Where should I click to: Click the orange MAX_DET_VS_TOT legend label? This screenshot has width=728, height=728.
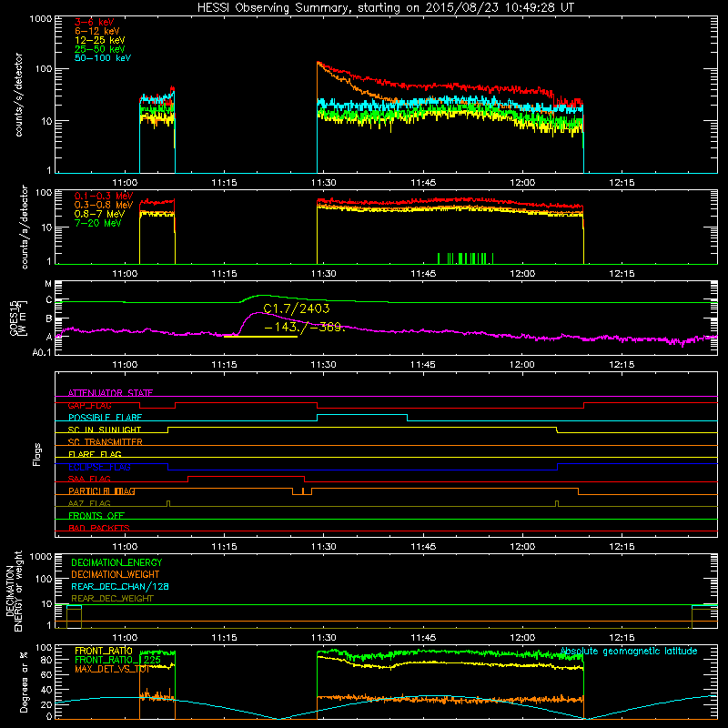pyautogui.click(x=112, y=669)
